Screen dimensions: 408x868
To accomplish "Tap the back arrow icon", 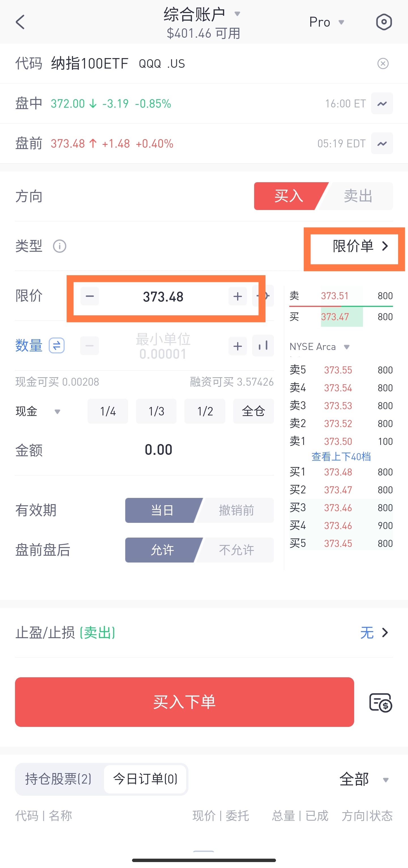I will coord(20,22).
